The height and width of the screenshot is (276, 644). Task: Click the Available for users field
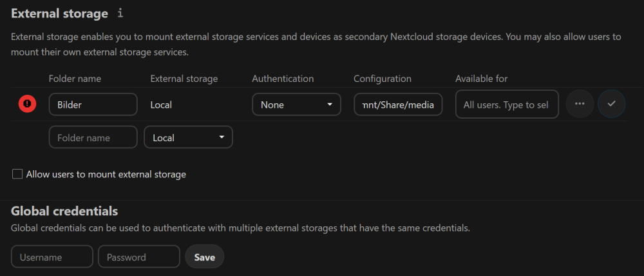pyautogui.click(x=507, y=104)
